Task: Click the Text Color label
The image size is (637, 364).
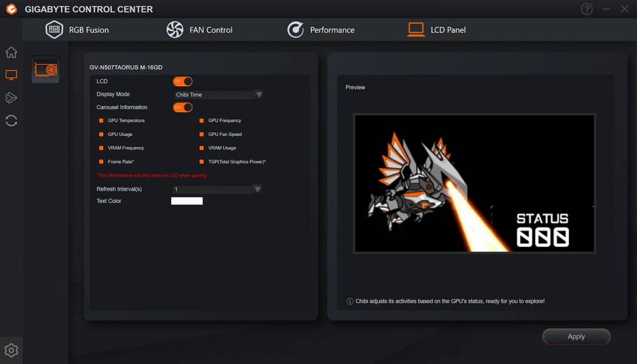Action: coord(109,201)
